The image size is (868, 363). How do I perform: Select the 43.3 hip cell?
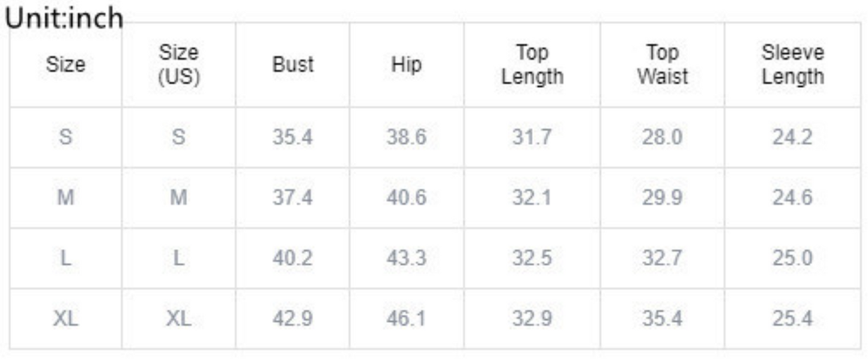(406, 258)
